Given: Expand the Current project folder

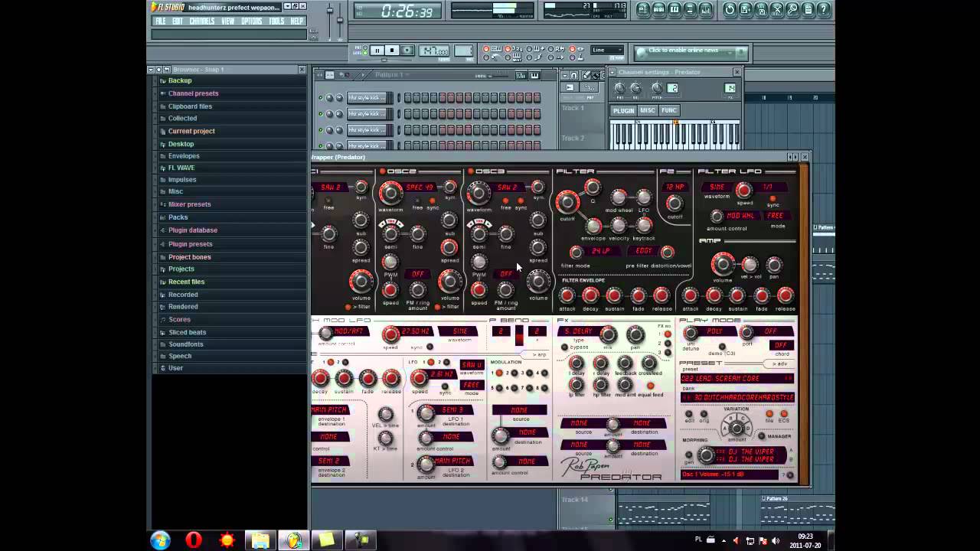Looking at the screenshot, I should 191,131.
